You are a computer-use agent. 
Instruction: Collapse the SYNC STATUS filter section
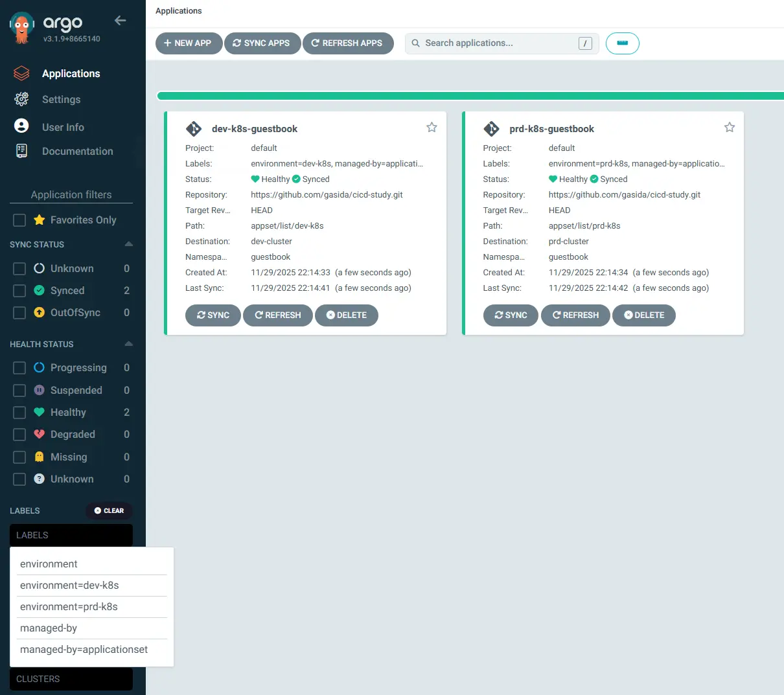(x=128, y=244)
